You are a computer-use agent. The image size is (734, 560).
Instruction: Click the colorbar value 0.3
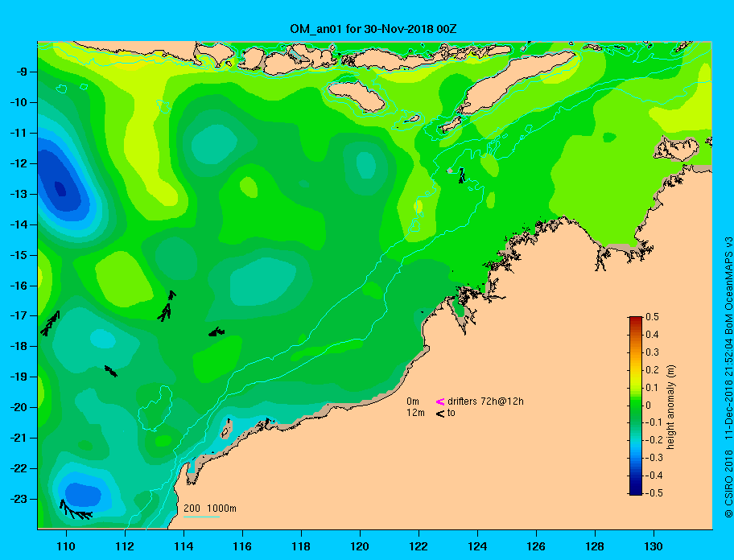(653, 352)
